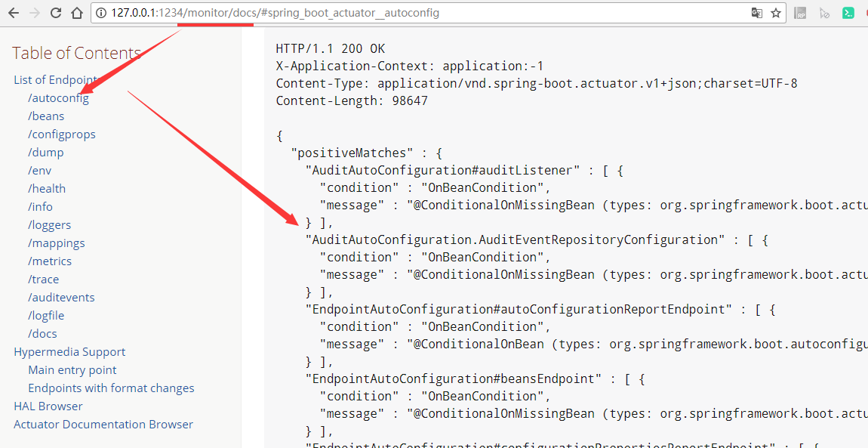
Task: Jump to the /configprops endpoint
Action: click(x=61, y=134)
